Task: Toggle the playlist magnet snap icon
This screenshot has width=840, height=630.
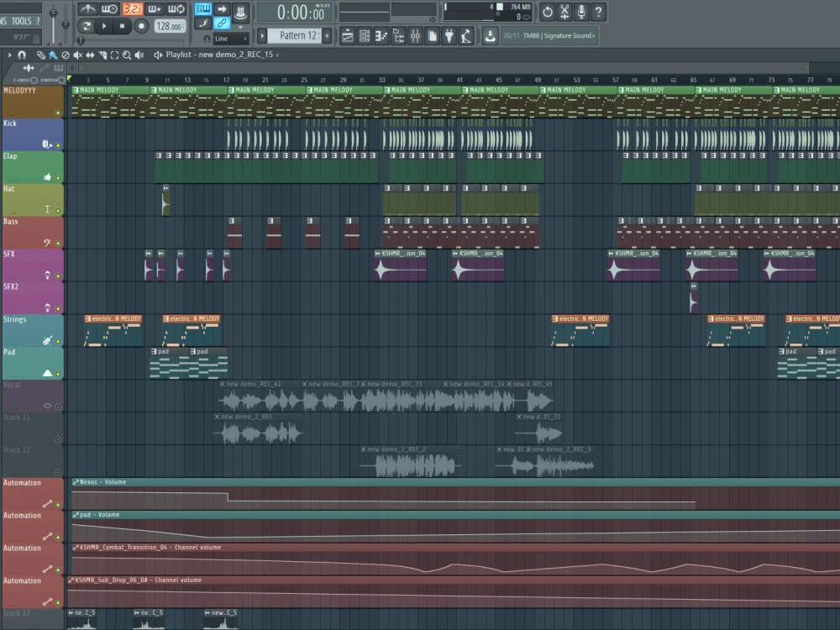Action: point(22,55)
